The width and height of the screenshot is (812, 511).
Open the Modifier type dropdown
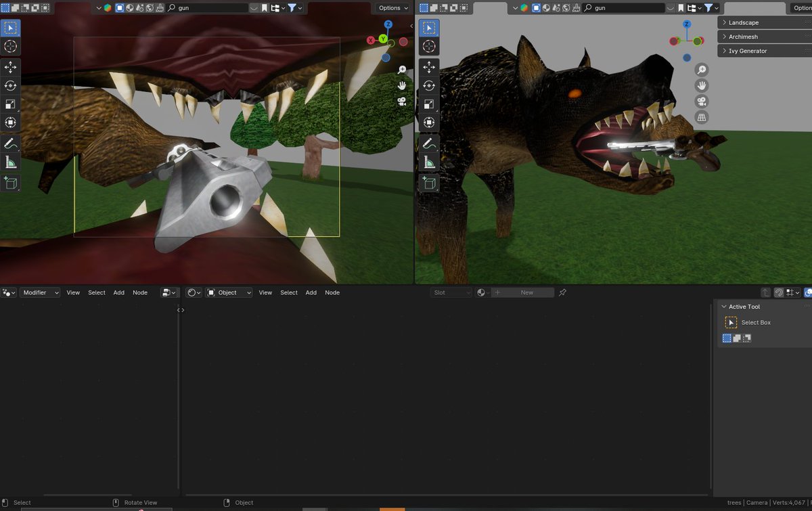click(x=39, y=292)
